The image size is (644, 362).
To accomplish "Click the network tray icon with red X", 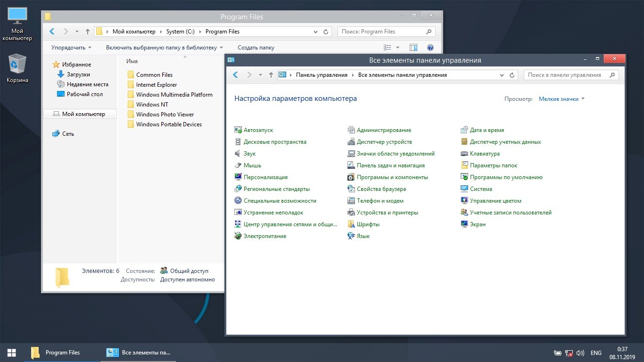I will (x=569, y=353).
